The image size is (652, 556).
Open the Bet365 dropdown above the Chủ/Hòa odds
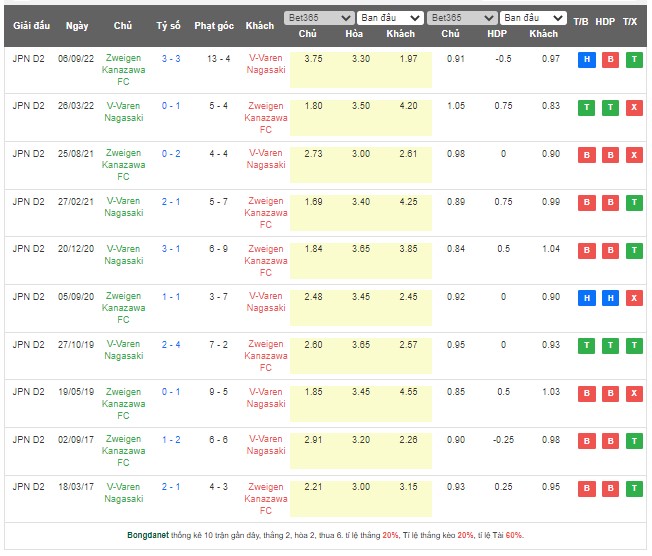[x=320, y=18]
